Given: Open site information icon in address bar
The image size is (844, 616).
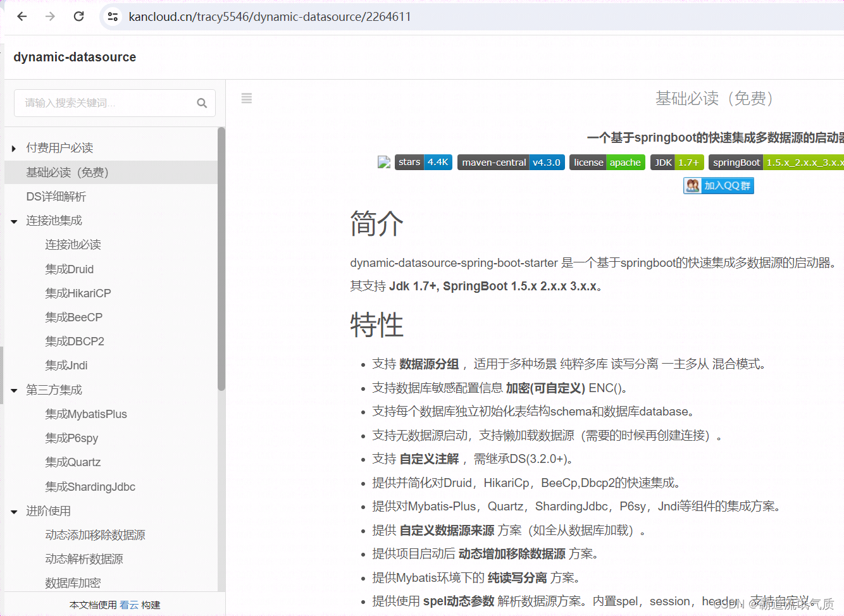Looking at the screenshot, I should click(x=113, y=16).
